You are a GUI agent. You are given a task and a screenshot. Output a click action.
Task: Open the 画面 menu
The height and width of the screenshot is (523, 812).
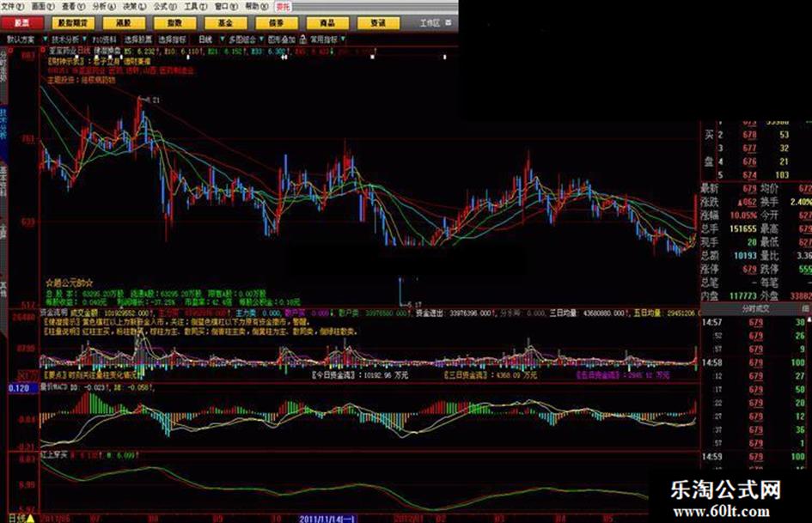coord(43,6)
